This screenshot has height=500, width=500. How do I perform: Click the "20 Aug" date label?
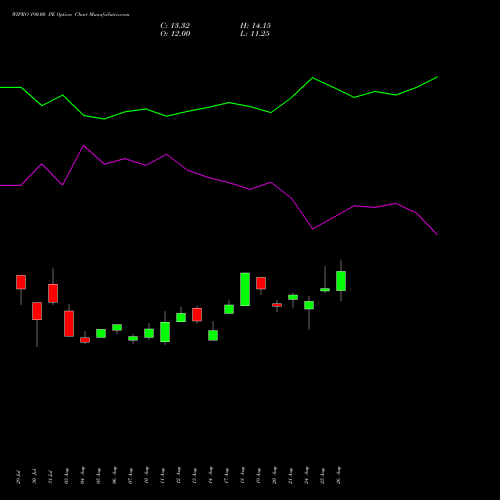pos(274,476)
